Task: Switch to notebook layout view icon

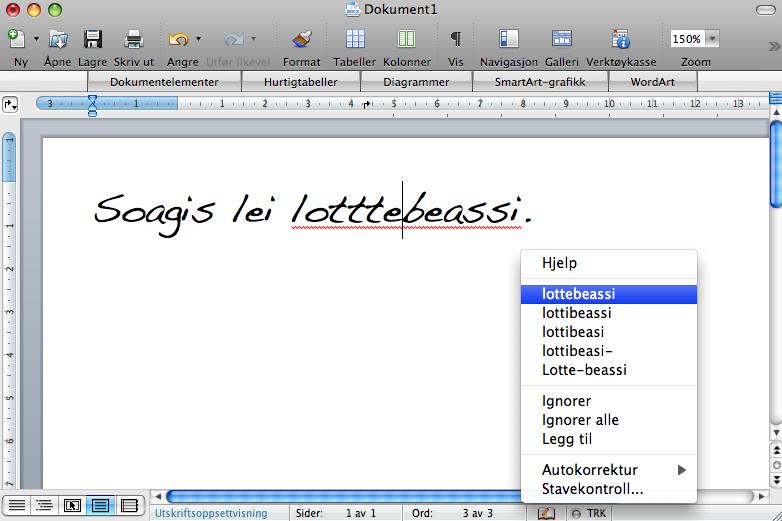Action: click(129, 506)
